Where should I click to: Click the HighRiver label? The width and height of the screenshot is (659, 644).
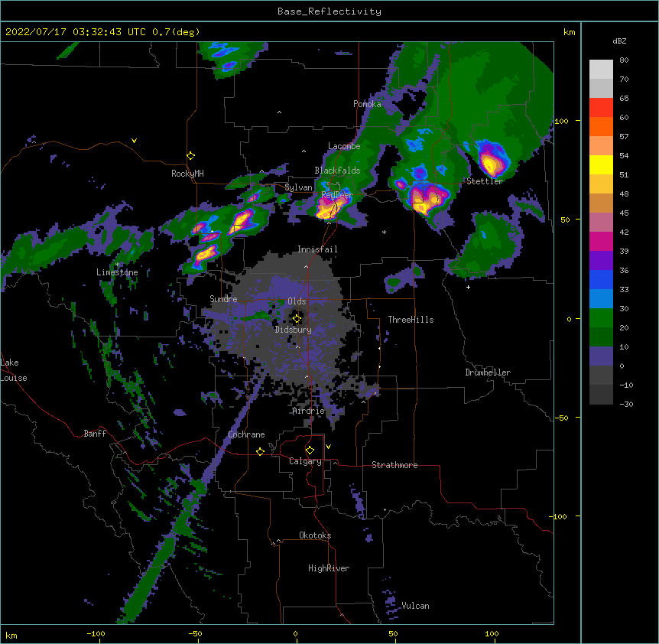pos(329,568)
